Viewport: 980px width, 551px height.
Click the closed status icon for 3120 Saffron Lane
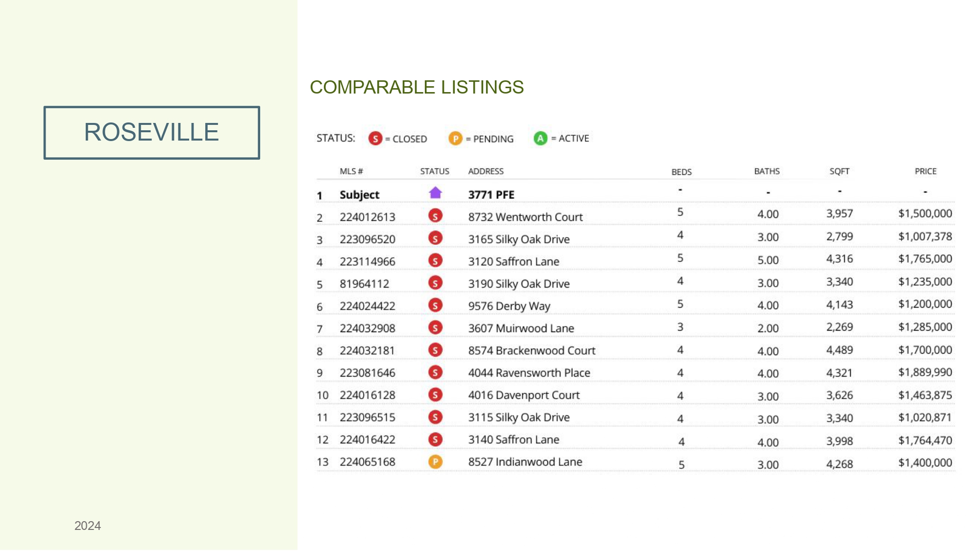[x=435, y=260]
